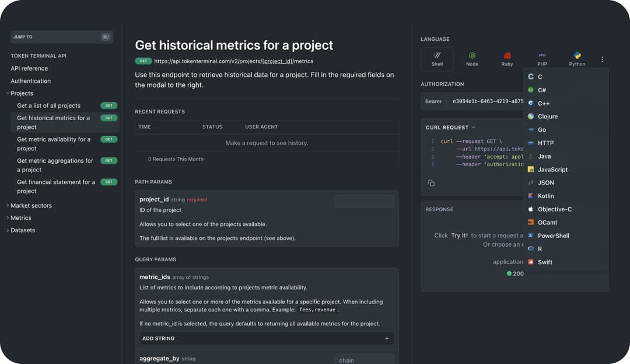Click the JUMP TO search field
The width and height of the screenshot is (630, 364).
click(x=62, y=37)
